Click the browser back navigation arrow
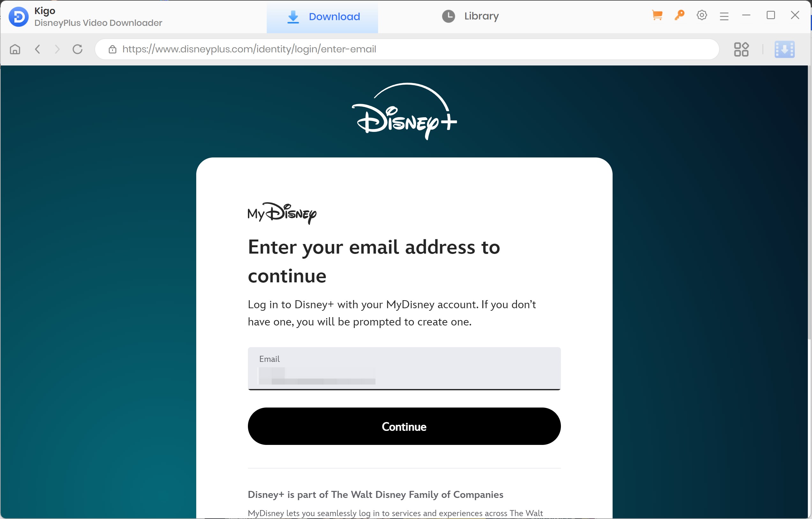 tap(37, 49)
